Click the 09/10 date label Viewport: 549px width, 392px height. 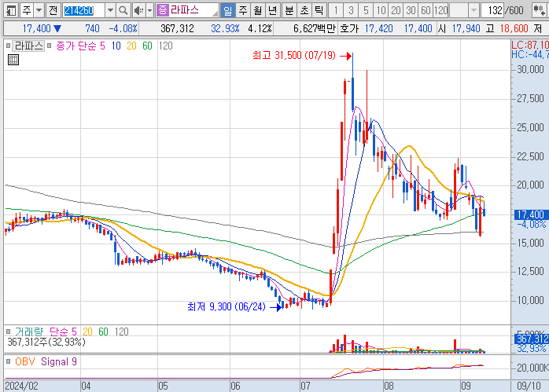tap(529, 386)
